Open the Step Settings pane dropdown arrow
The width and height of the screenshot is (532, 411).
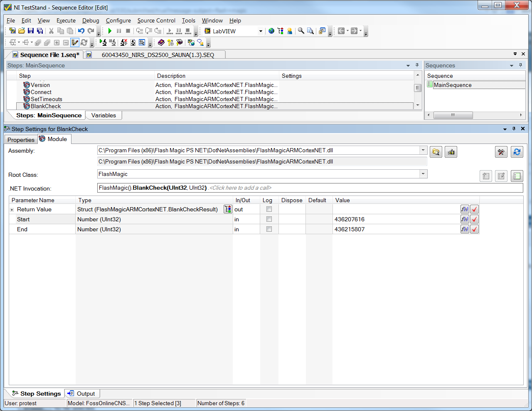(x=505, y=129)
